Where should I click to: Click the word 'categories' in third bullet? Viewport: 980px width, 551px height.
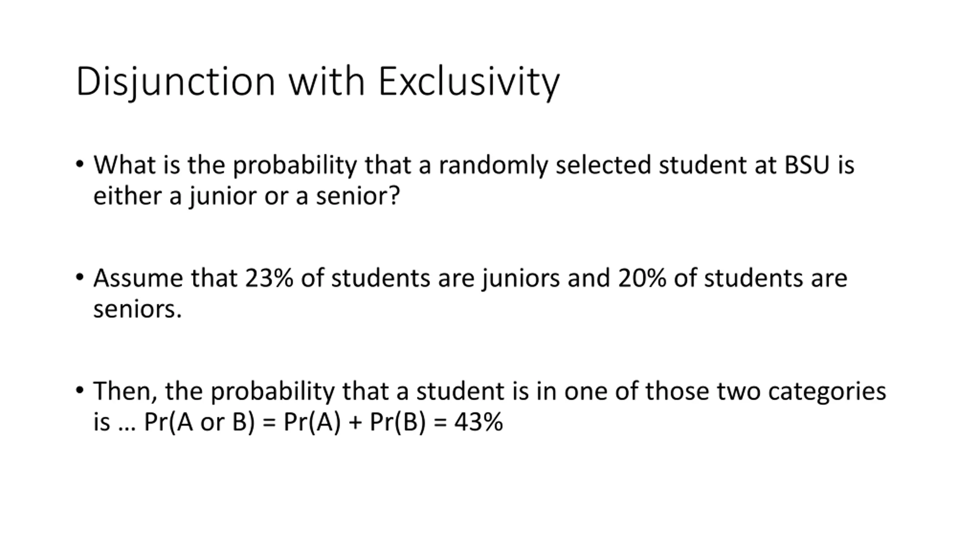[827, 391]
